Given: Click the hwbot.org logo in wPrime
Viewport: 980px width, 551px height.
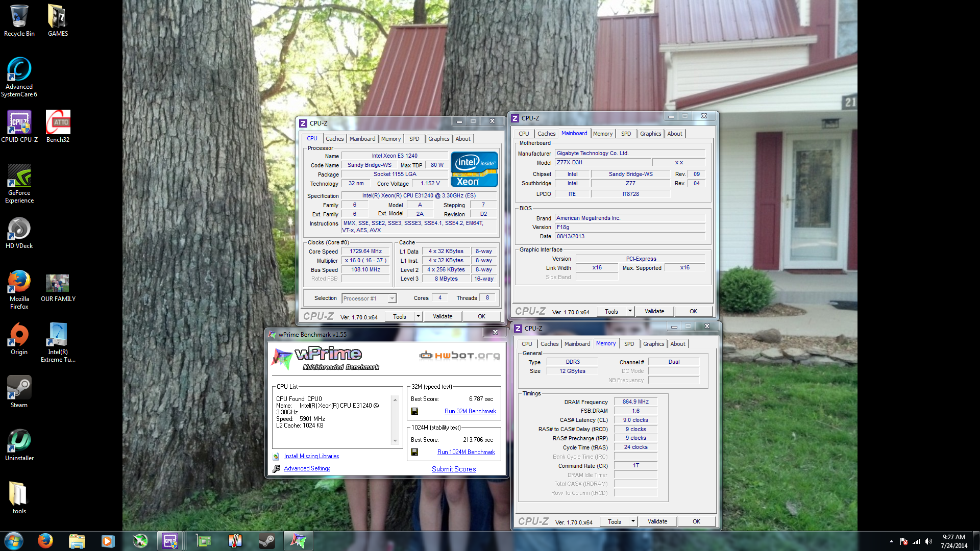Looking at the screenshot, I should 459,356.
